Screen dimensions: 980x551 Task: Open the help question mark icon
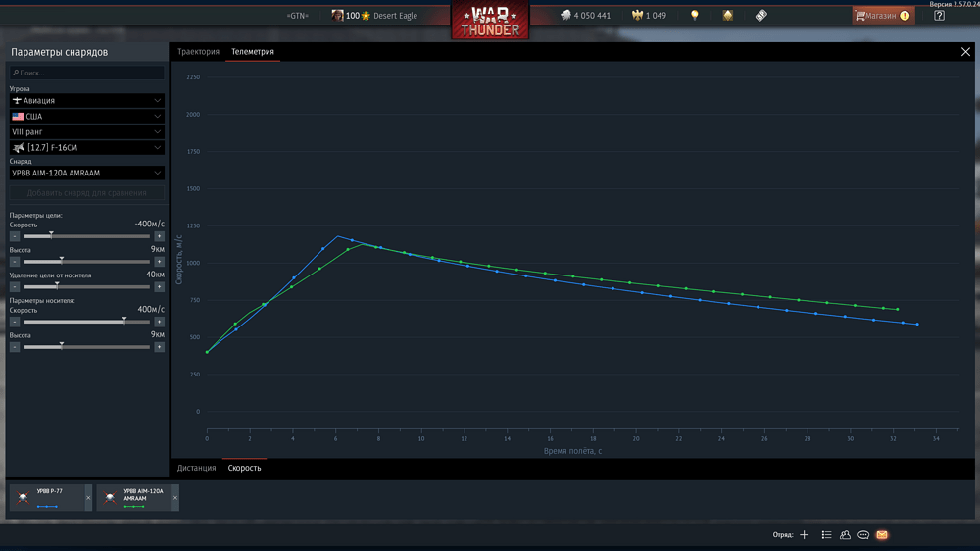939,15
